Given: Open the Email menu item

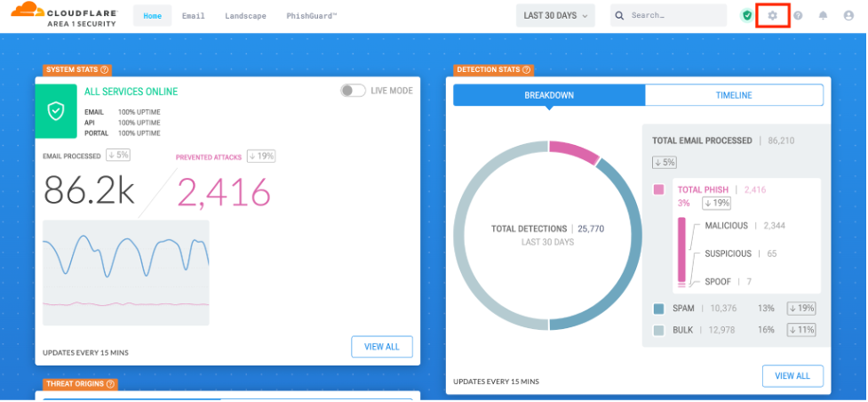Looking at the screenshot, I should pyautogui.click(x=193, y=16).
